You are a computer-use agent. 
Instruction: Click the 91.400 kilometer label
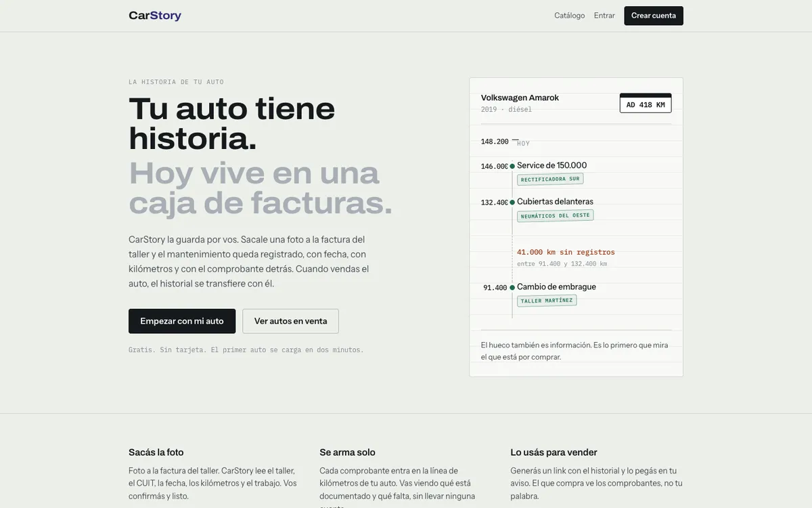coord(495,288)
